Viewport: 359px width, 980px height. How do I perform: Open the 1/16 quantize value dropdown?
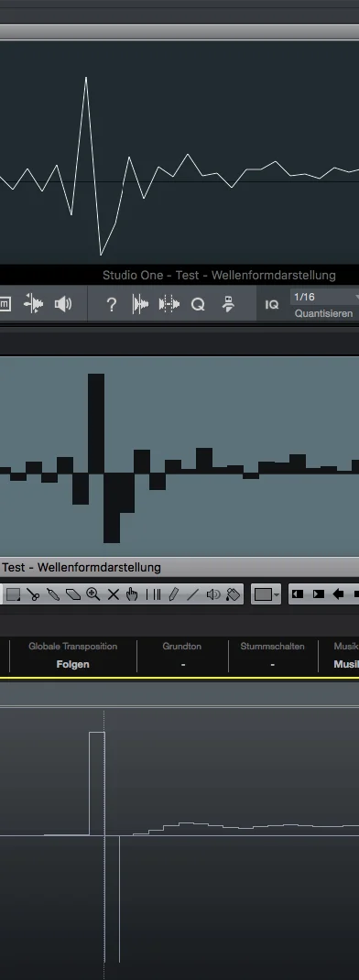[x=324, y=296]
